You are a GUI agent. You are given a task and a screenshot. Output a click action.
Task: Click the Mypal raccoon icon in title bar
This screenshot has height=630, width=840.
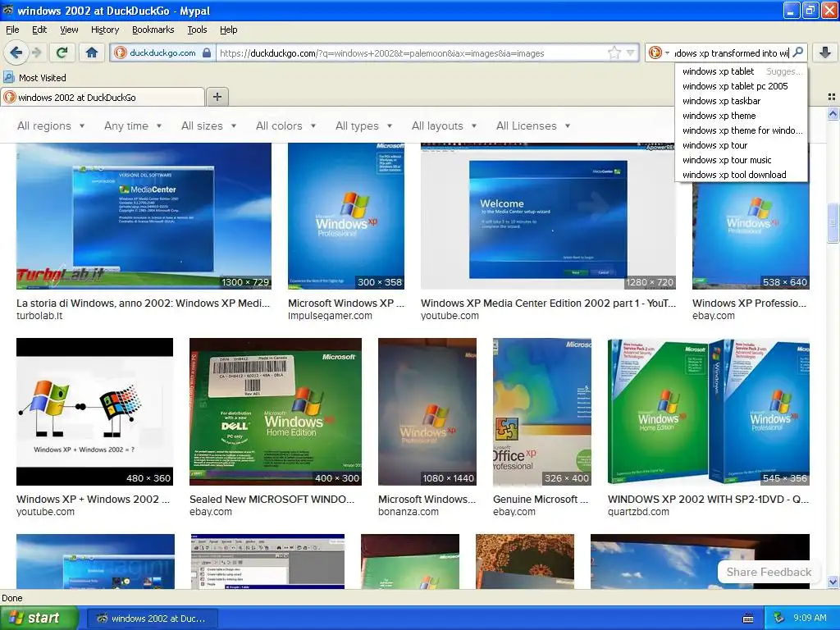tap(8, 10)
